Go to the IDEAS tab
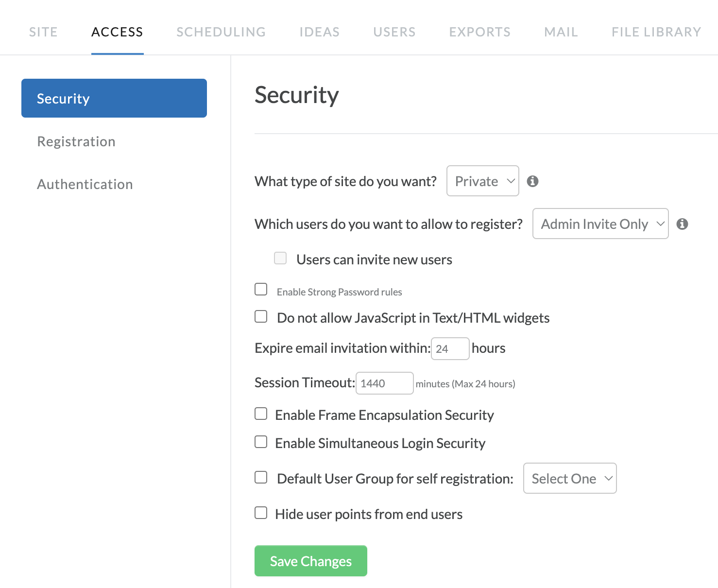 click(x=320, y=32)
